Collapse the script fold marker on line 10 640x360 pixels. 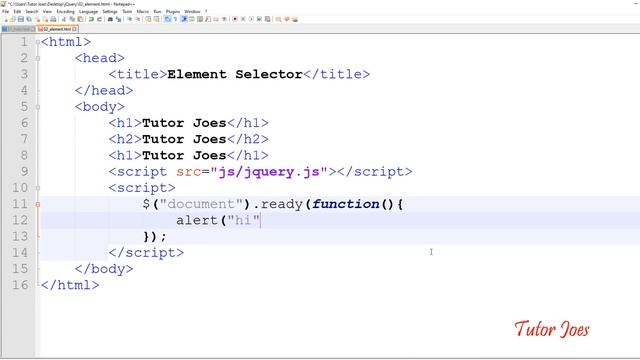pos(38,188)
